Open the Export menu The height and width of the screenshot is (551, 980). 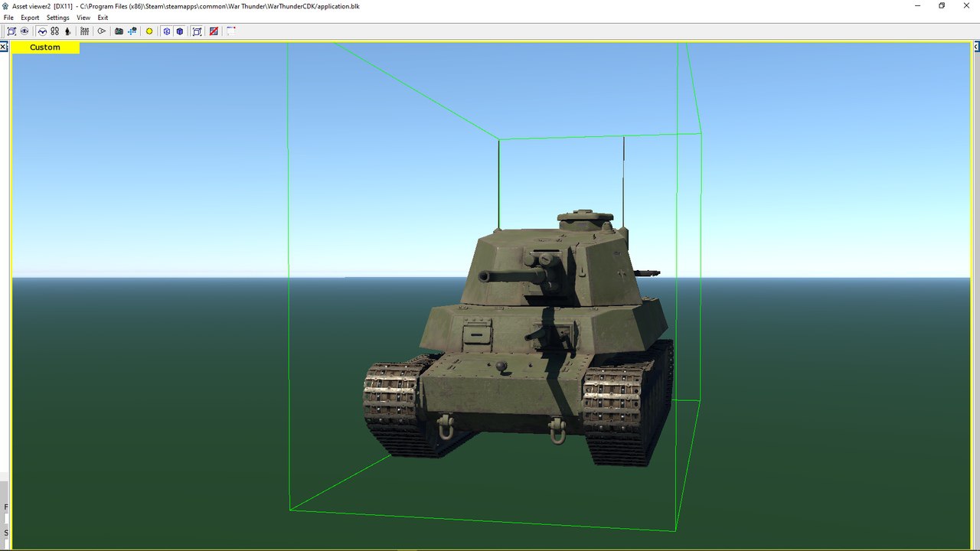point(30,18)
